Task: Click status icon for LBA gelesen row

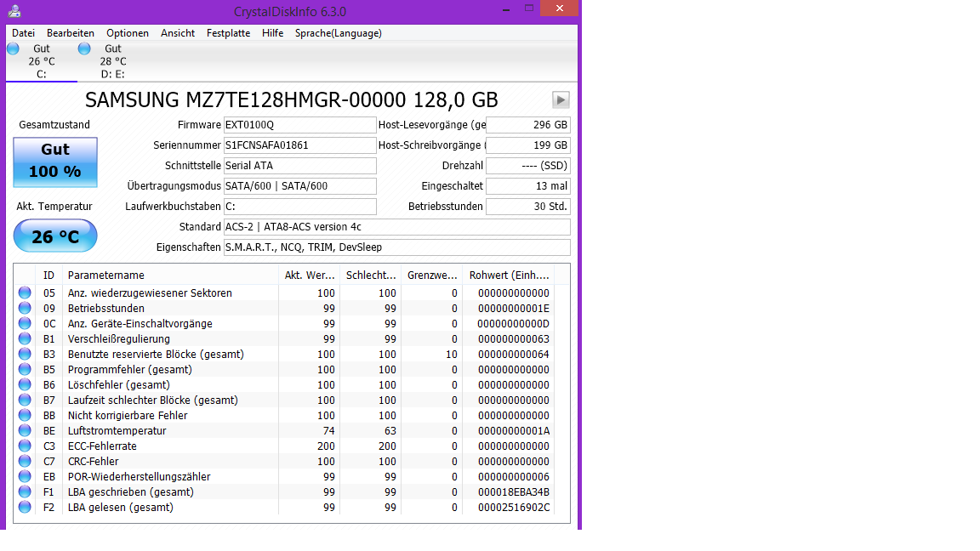Action: [25, 507]
